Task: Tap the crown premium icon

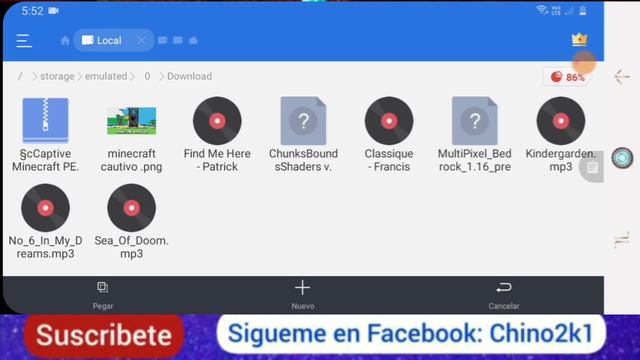Action: 580,40
